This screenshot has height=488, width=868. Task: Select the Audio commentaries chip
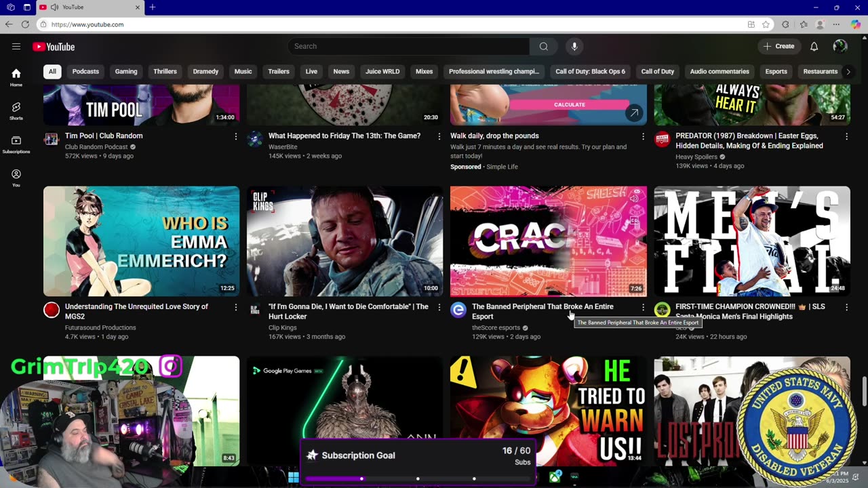(x=719, y=71)
